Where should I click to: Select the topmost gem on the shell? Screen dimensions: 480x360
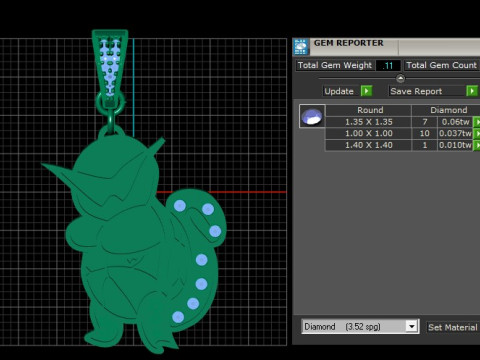point(180,206)
